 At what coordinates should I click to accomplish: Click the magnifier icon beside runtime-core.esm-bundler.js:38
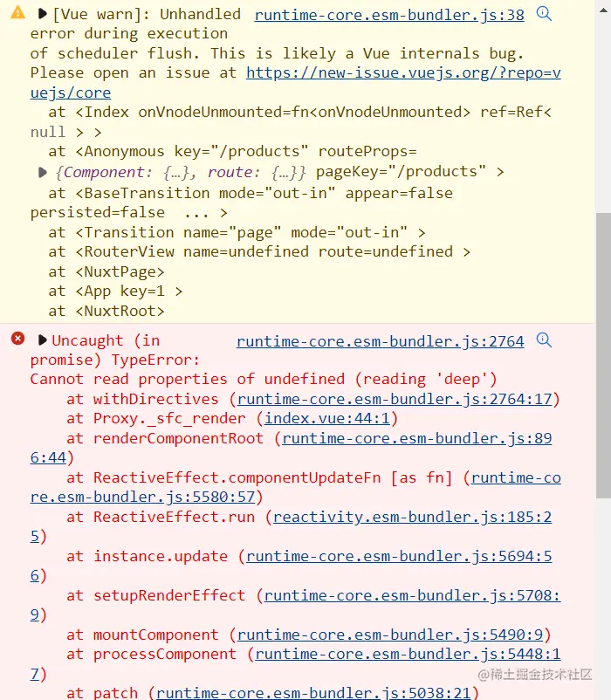(x=544, y=14)
